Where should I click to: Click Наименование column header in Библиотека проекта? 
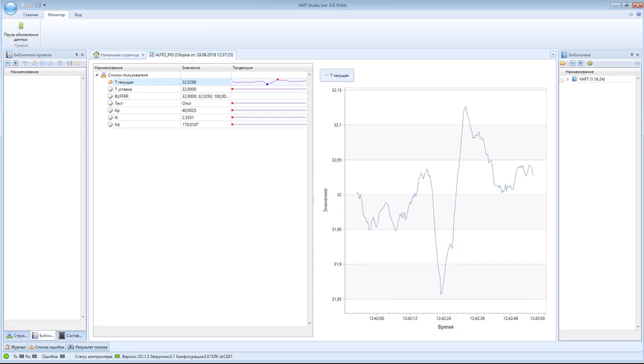click(43, 72)
